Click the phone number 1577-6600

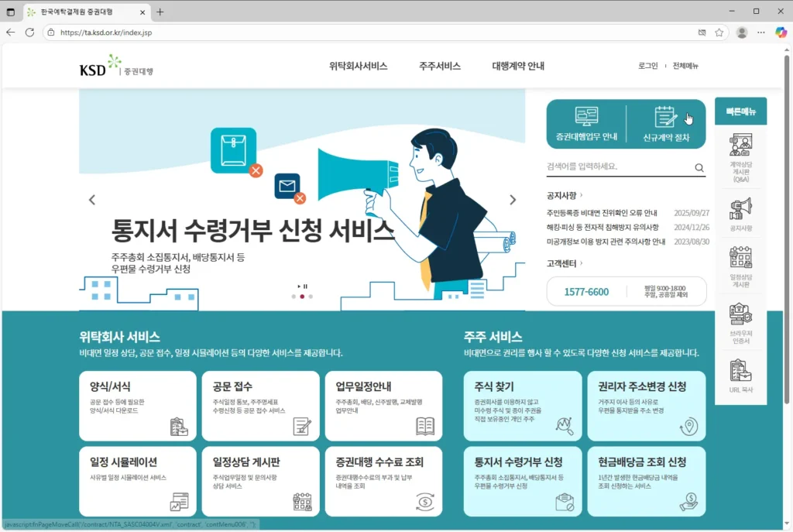point(586,292)
